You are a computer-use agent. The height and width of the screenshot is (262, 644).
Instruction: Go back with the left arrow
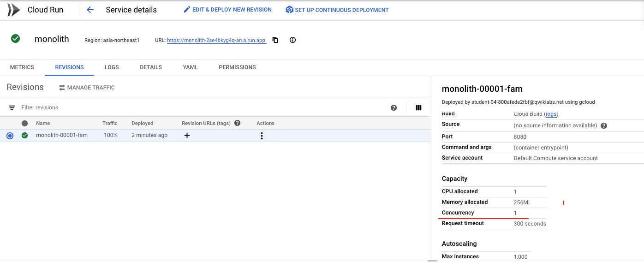click(x=90, y=10)
